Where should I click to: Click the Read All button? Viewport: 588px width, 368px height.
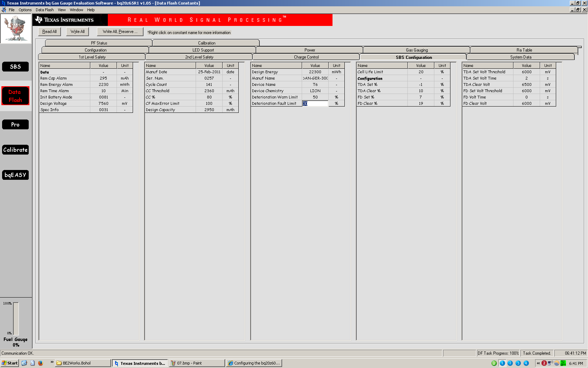(x=49, y=32)
